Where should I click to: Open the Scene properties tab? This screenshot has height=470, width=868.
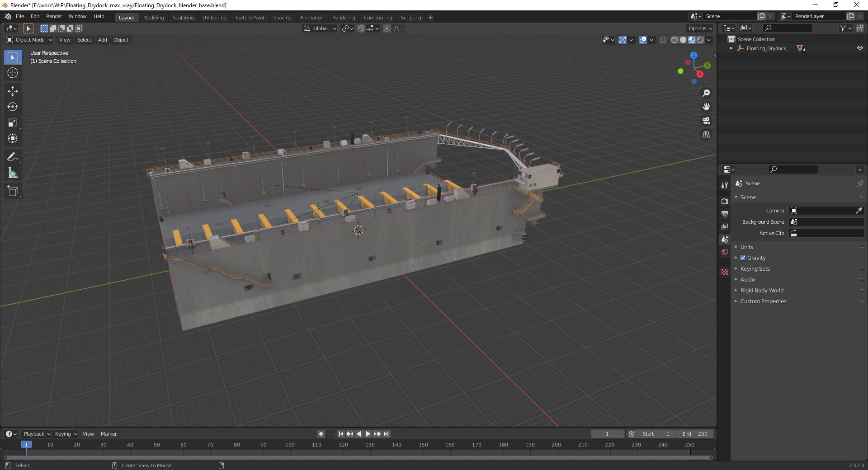725,239
